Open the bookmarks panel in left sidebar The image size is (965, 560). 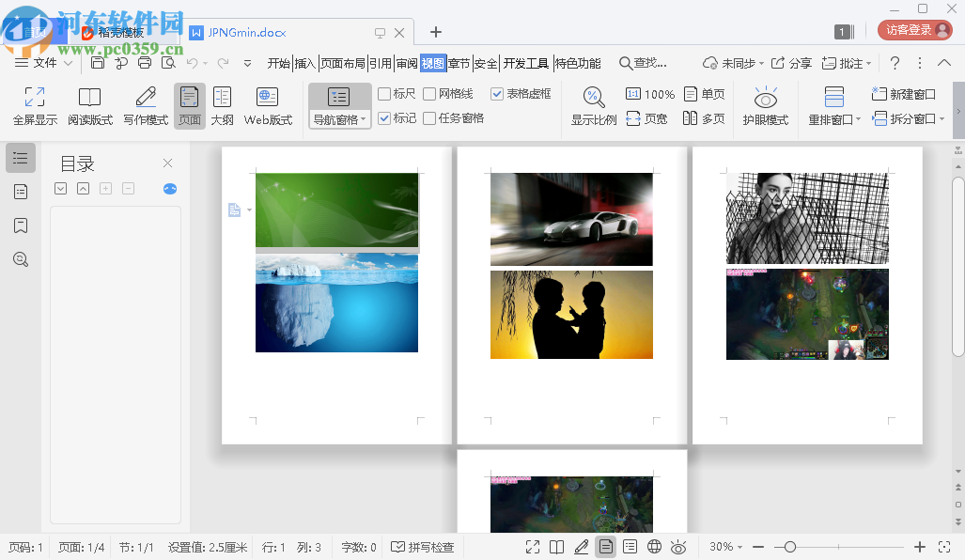[x=20, y=225]
